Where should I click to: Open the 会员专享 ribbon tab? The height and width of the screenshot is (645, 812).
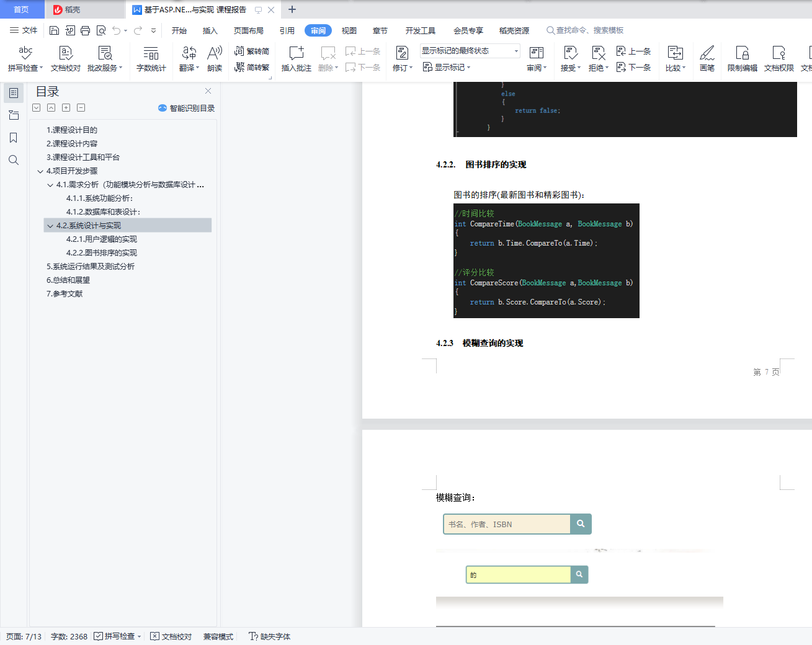click(x=468, y=30)
